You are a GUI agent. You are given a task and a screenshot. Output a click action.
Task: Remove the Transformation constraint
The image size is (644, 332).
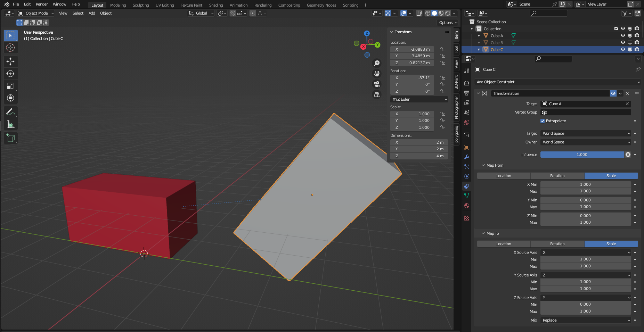point(627,93)
